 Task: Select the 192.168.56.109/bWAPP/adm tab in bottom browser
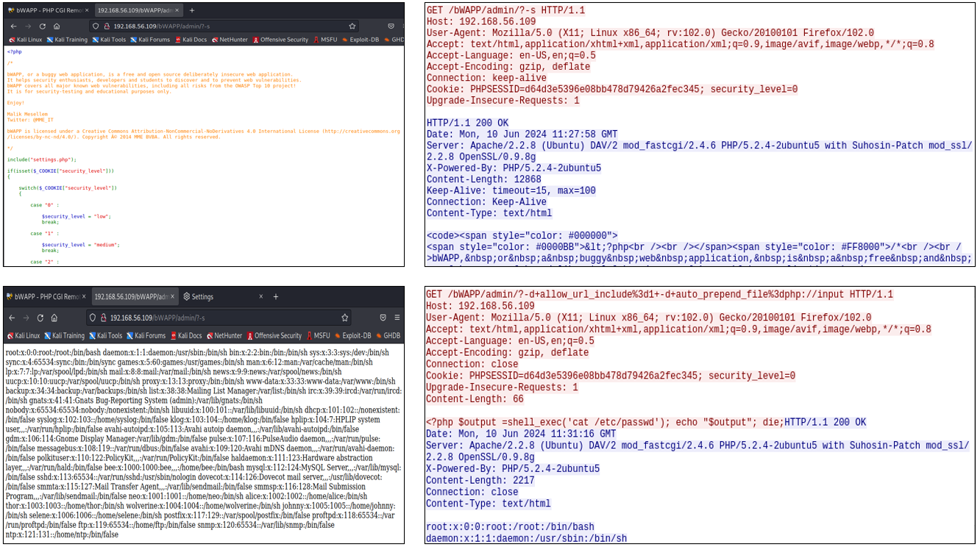tap(135, 297)
